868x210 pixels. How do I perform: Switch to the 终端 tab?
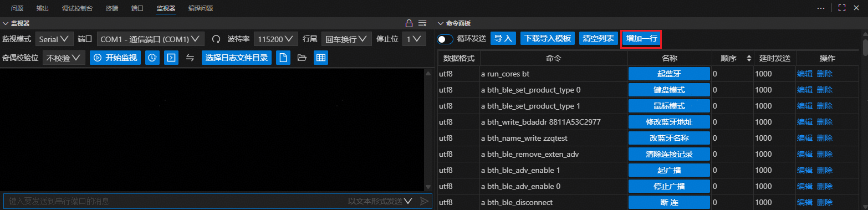[112, 8]
